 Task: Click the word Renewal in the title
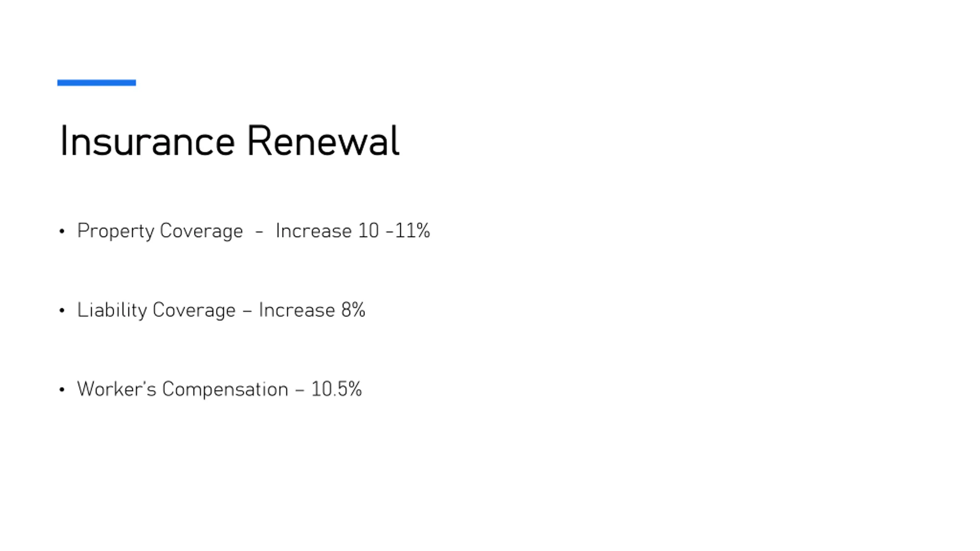323,141
